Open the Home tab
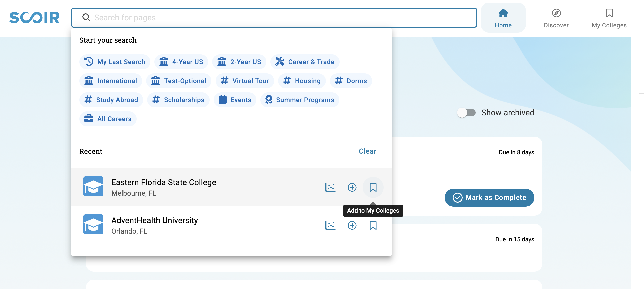This screenshot has height=289, width=644. point(503,18)
